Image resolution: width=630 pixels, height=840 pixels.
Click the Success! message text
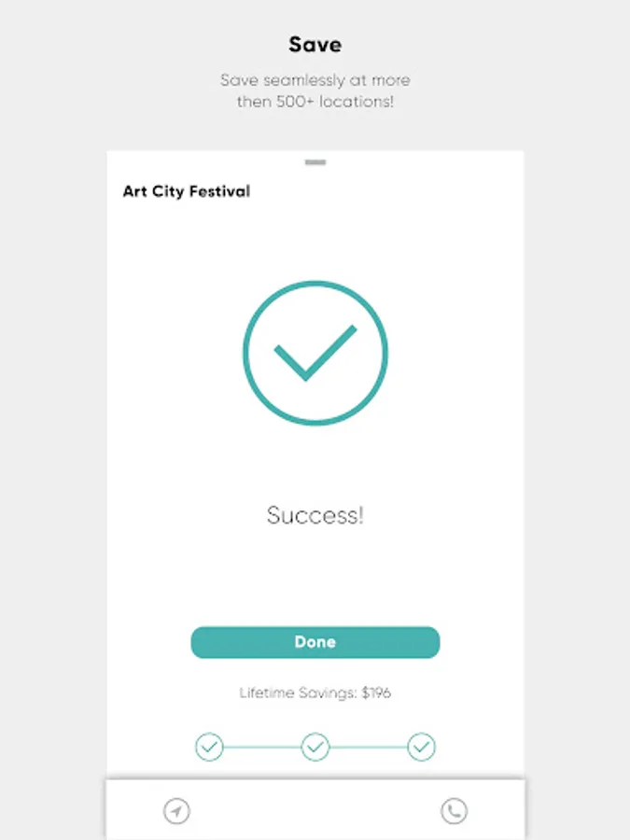pyautogui.click(x=315, y=515)
